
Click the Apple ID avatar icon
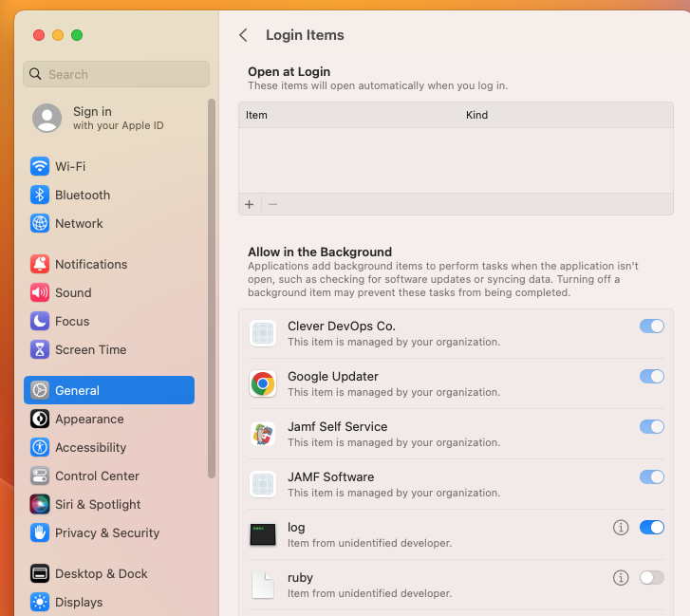pyautogui.click(x=47, y=118)
